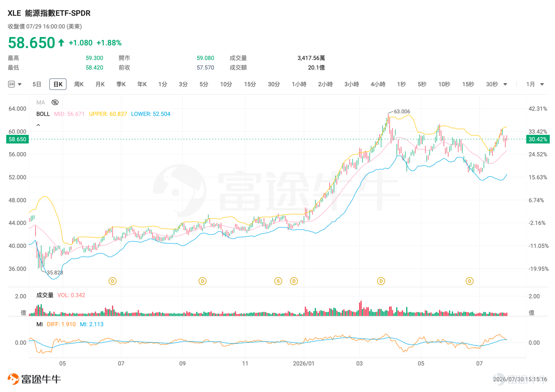This screenshot has height=392, width=555.
Task: Toggle MA indicator visibility eye icon
Action: [x=55, y=102]
